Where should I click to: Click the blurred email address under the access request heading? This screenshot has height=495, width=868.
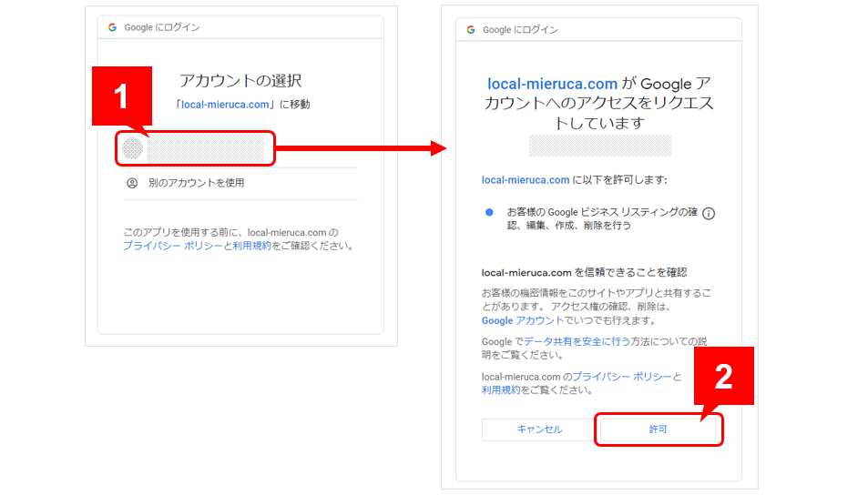point(600,146)
